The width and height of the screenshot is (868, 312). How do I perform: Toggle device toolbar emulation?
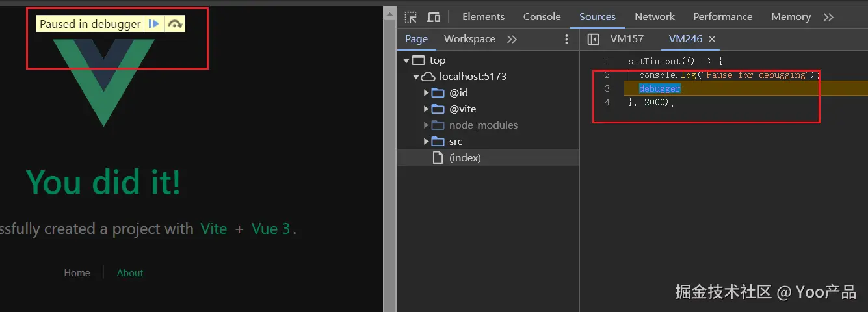coord(434,17)
